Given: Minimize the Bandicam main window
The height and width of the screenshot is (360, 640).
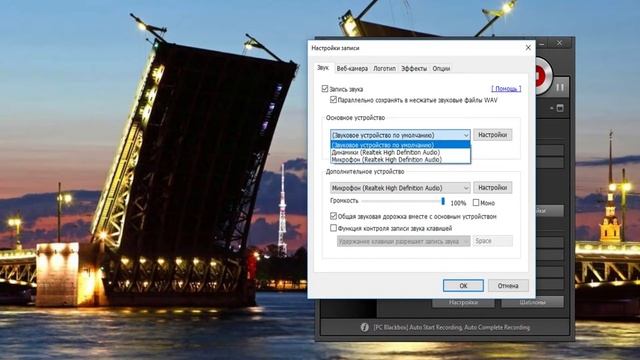Looking at the screenshot, I should point(542,43).
